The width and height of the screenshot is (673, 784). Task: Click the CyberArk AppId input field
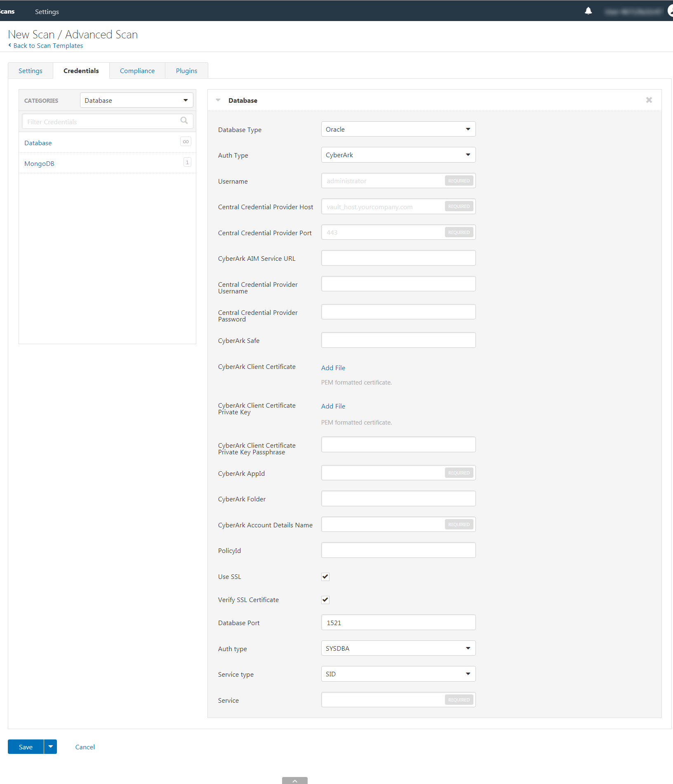click(382, 473)
